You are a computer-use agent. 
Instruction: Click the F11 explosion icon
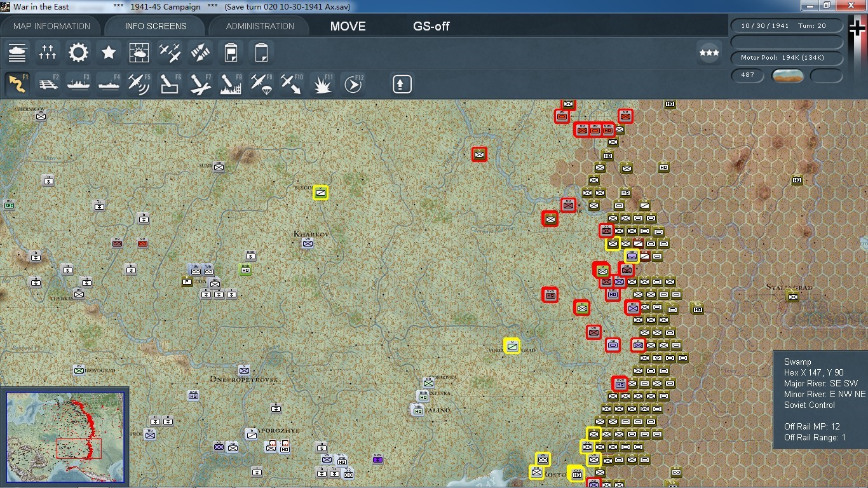coord(322,84)
